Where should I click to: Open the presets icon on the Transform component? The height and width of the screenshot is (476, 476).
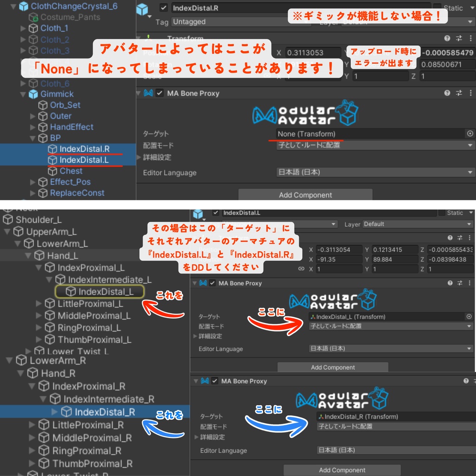click(x=459, y=38)
